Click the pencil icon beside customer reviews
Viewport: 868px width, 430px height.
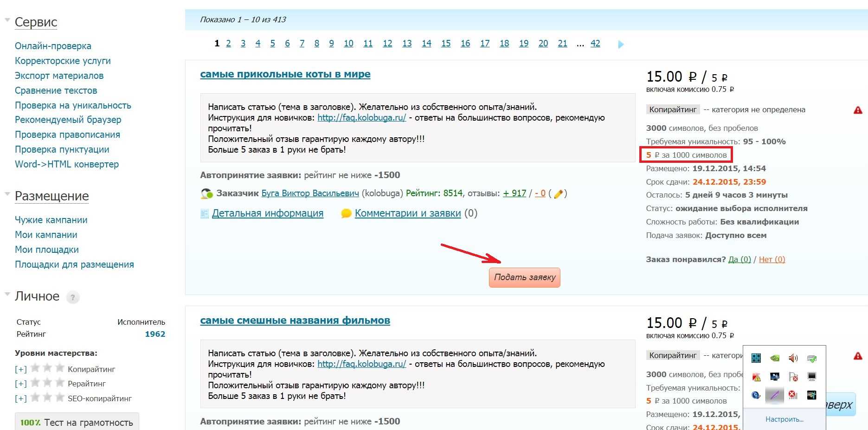point(558,194)
